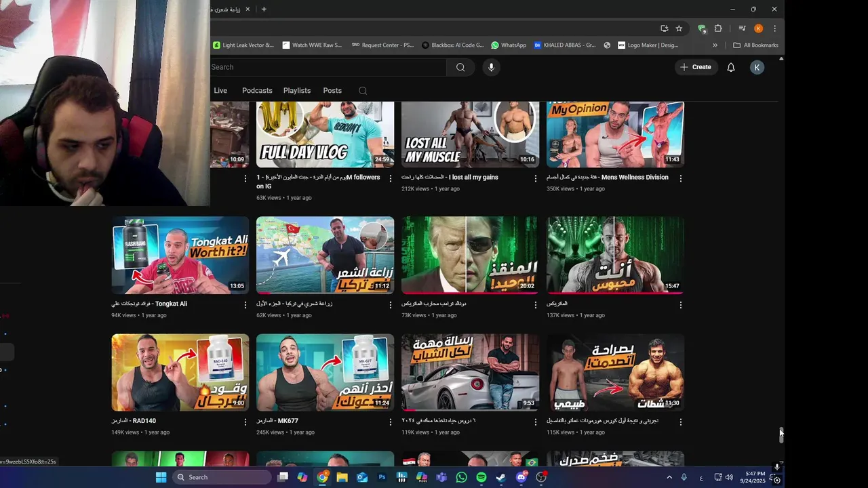The height and width of the screenshot is (488, 868).
Task: Open My Opinion video thumbnail
Action: pyautogui.click(x=615, y=134)
